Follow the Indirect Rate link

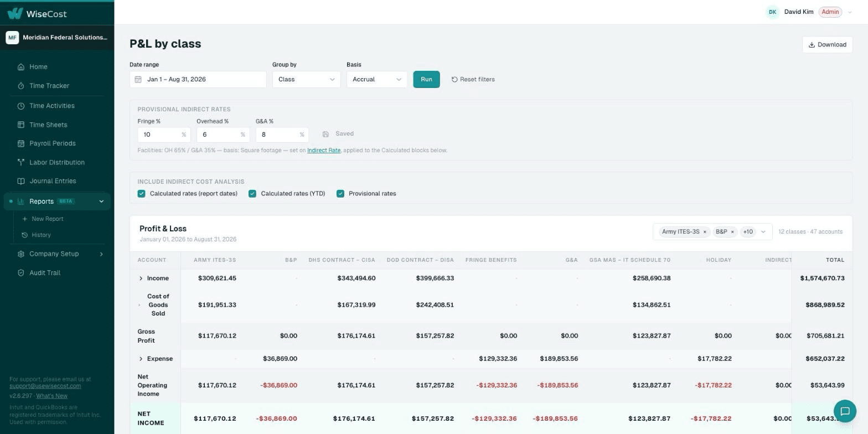click(x=324, y=151)
